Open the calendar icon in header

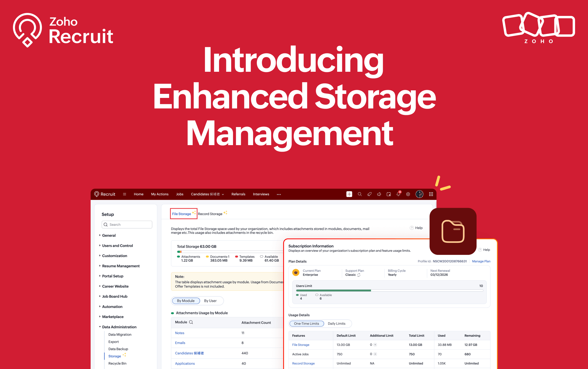[x=389, y=194]
